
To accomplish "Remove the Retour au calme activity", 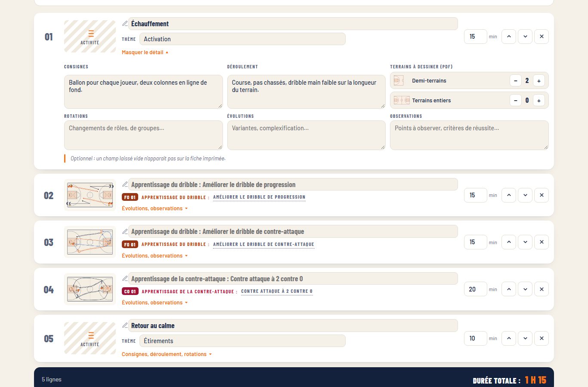I will [542, 338].
